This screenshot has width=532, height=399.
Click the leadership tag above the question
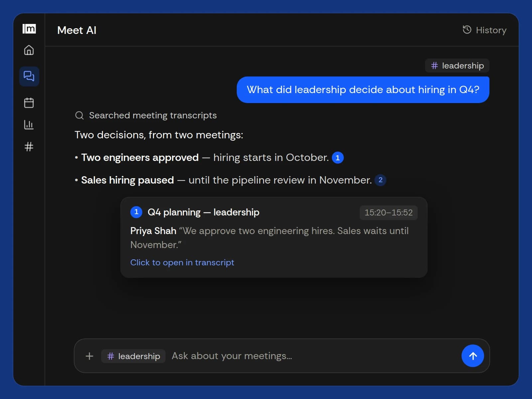click(x=457, y=66)
